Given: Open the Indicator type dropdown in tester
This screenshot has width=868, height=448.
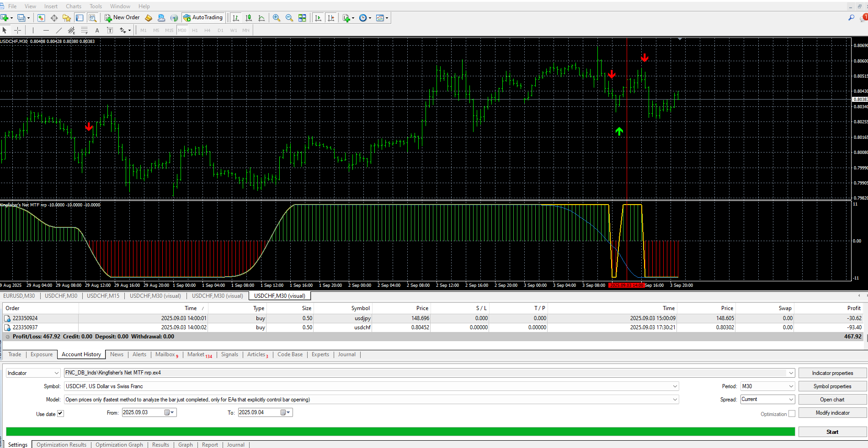Looking at the screenshot, I should (33, 373).
